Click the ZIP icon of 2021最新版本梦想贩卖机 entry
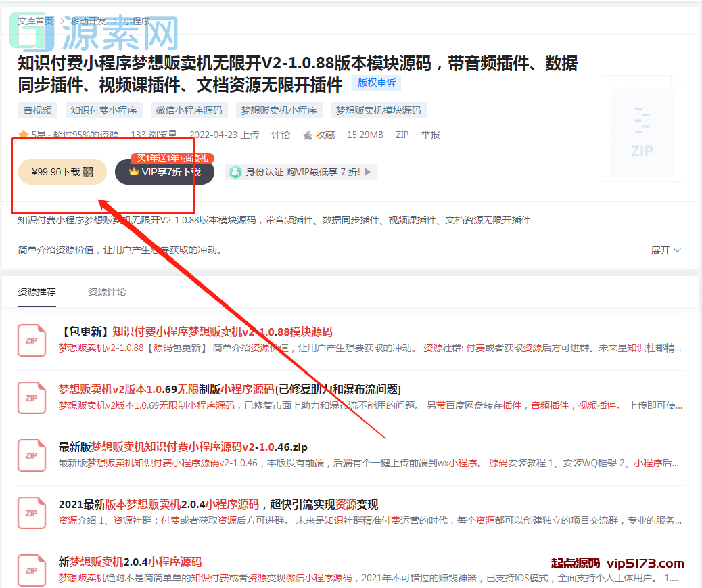The image size is (702, 588). click(32, 513)
